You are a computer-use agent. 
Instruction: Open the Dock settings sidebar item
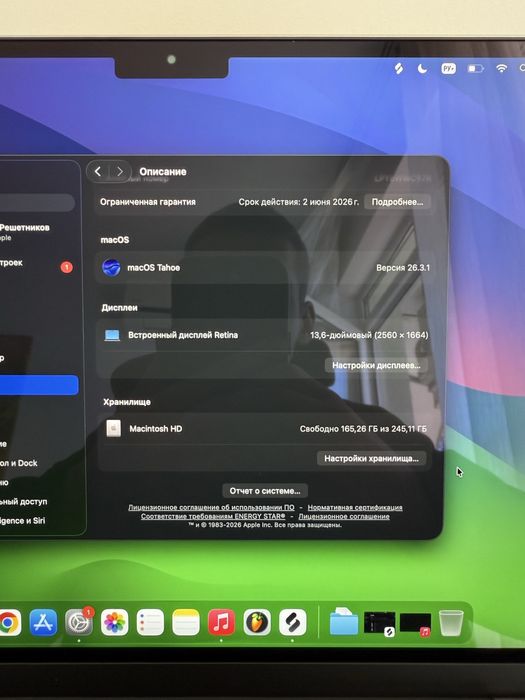(19, 463)
